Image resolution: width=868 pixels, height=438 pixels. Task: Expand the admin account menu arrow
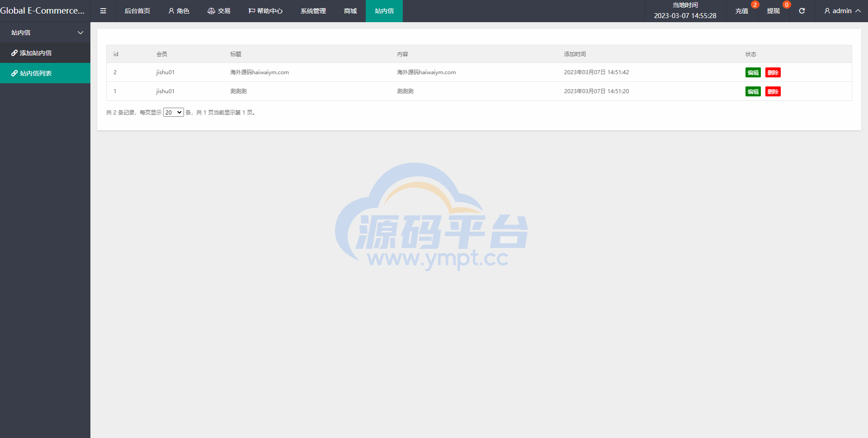[858, 11]
